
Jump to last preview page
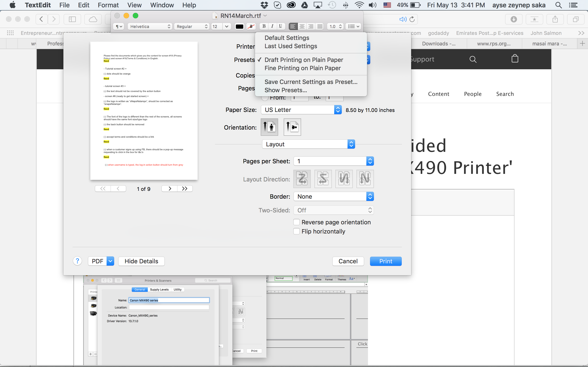(x=185, y=189)
